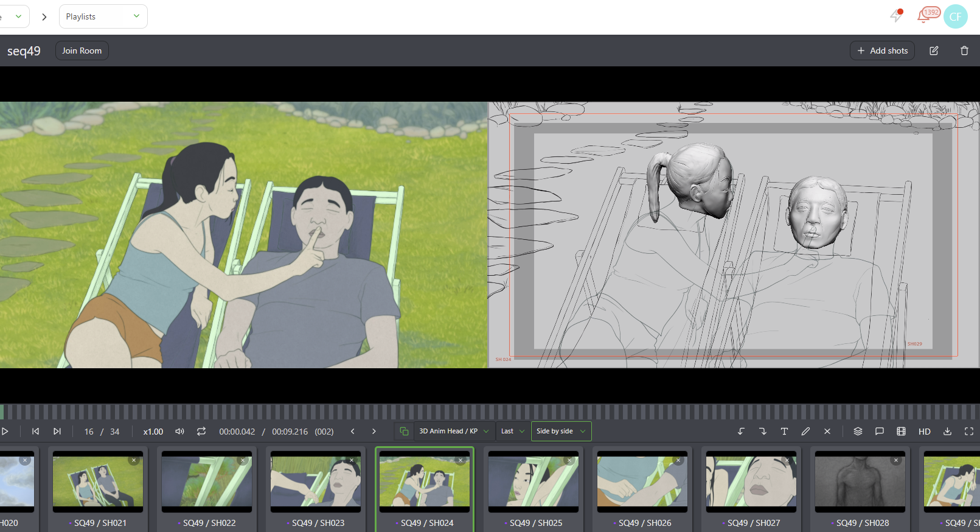The width and height of the screenshot is (980, 532).
Task: Skip to the next shot in the playlist
Action: (x=57, y=432)
